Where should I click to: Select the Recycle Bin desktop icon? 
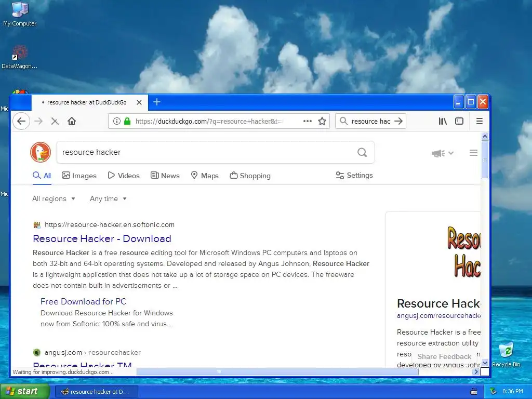(x=506, y=354)
